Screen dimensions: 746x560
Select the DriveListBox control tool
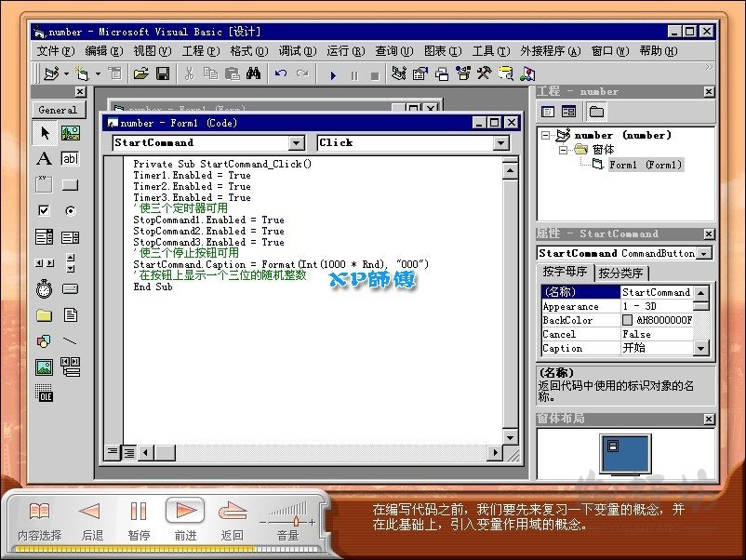point(71,288)
